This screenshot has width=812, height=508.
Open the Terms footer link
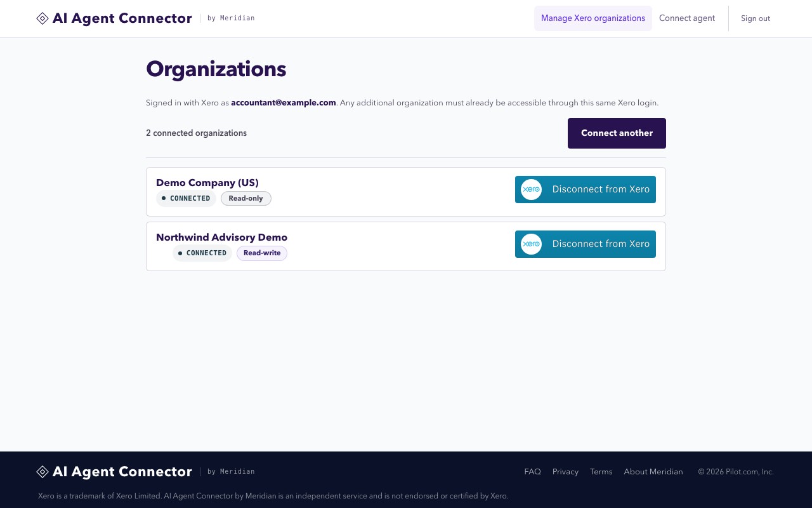click(601, 472)
